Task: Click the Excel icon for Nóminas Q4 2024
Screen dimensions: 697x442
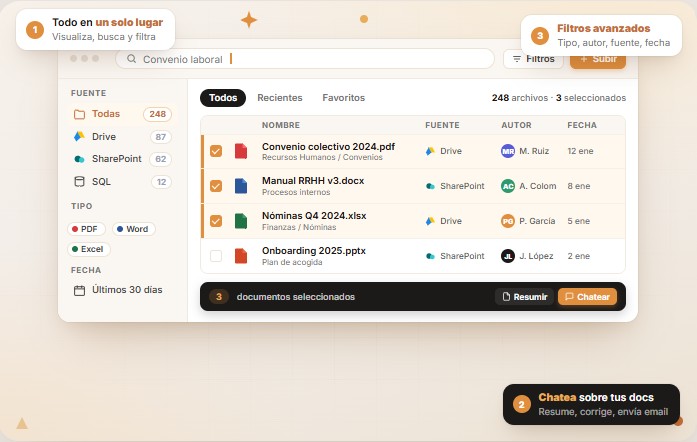Action: click(x=241, y=221)
